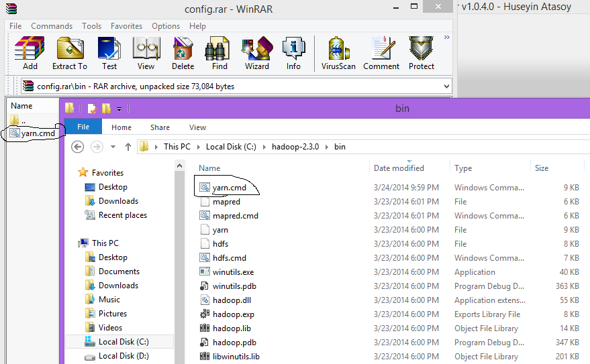Select mapred.cmd in the file list
The image size is (590, 364).
(x=236, y=216)
